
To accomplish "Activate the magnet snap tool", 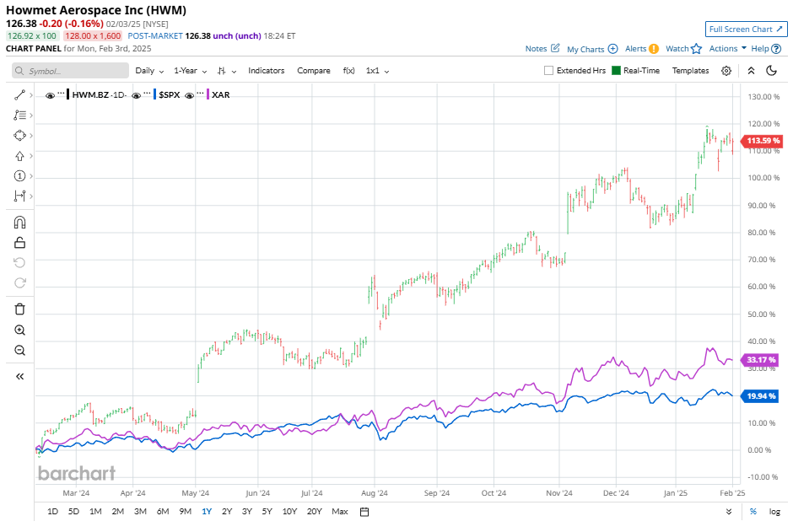I will pos(19,223).
